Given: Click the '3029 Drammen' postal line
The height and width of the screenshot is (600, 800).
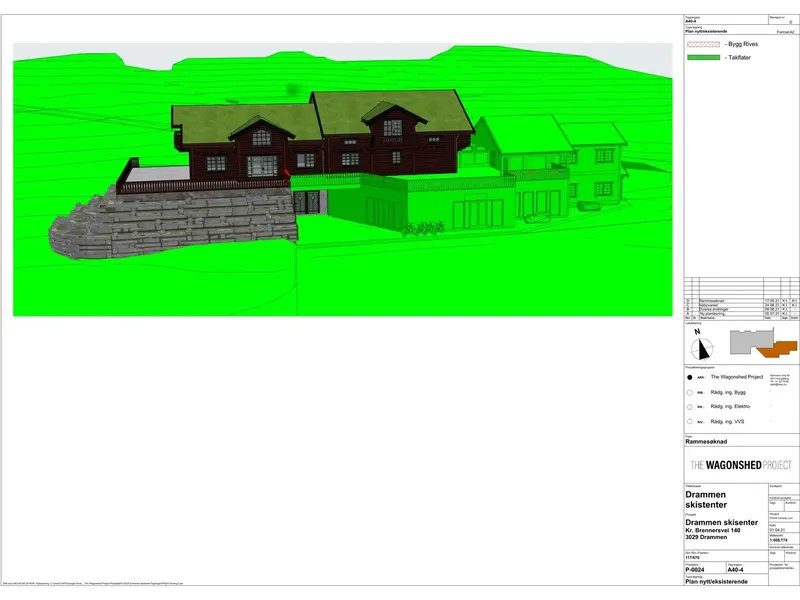Looking at the screenshot, I should click(706, 537).
